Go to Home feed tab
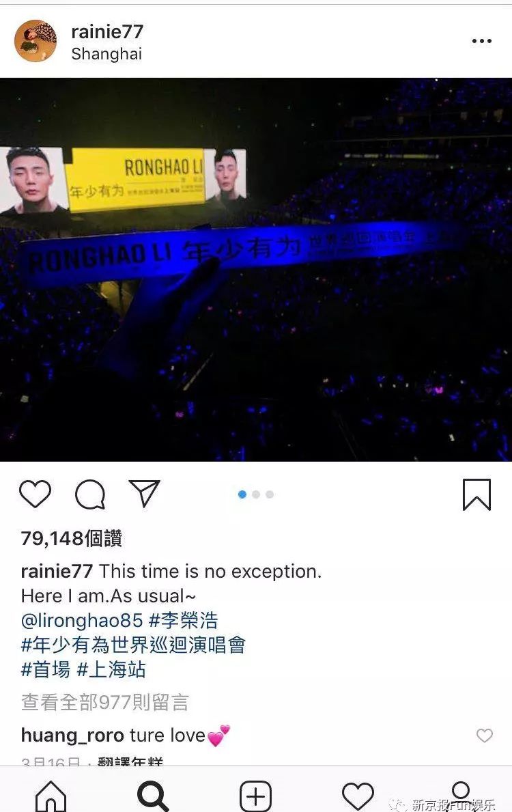The height and width of the screenshot is (812, 512). tap(51, 796)
